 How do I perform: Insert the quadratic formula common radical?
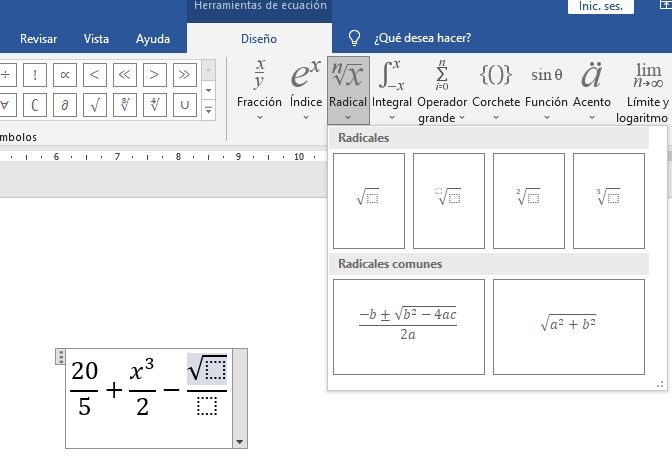(x=408, y=326)
